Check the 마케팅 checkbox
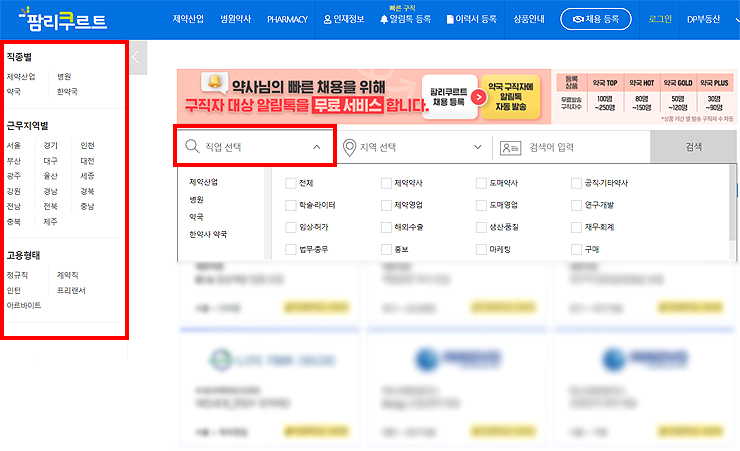The image size is (740, 451). coord(481,249)
